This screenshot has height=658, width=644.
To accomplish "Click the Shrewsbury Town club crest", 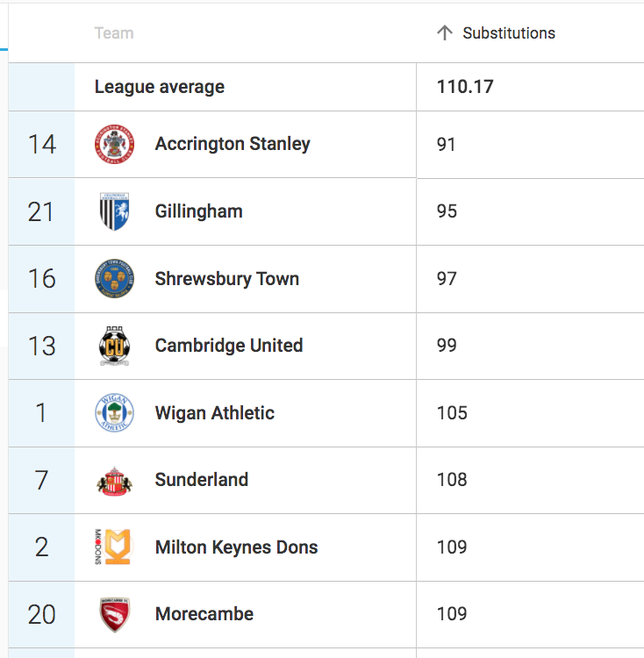I will tap(114, 279).
